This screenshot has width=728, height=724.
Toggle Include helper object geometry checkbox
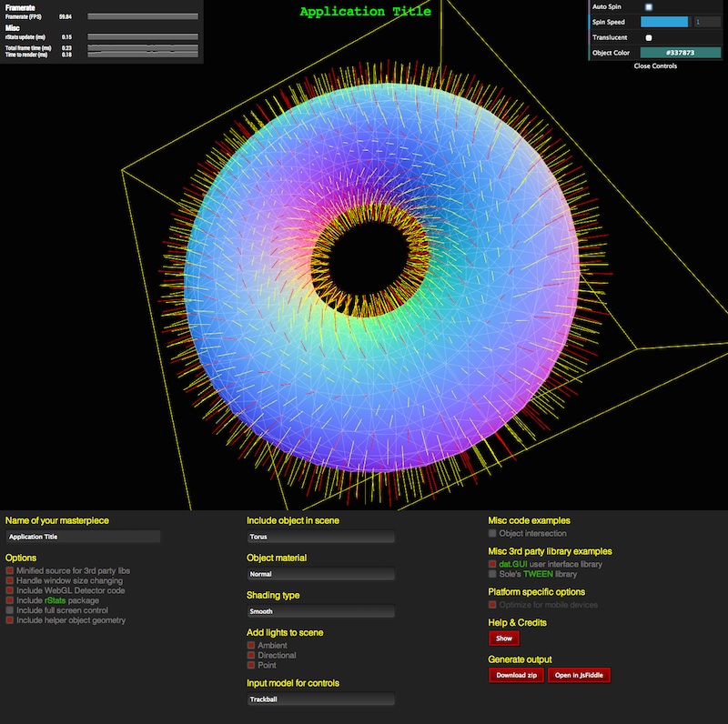[x=10, y=620]
